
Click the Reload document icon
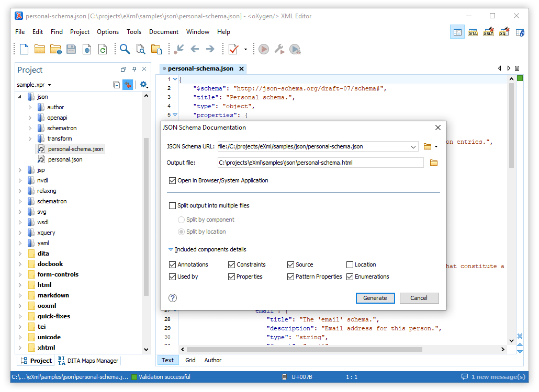tap(103, 49)
